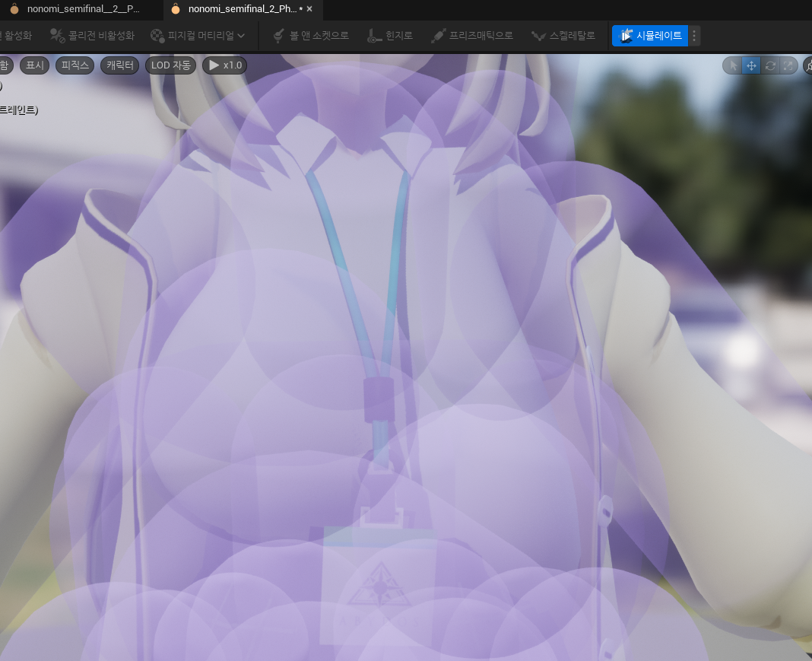This screenshot has height=661, width=812.
Task: Activate the select mode arrow icon
Action: (733, 65)
